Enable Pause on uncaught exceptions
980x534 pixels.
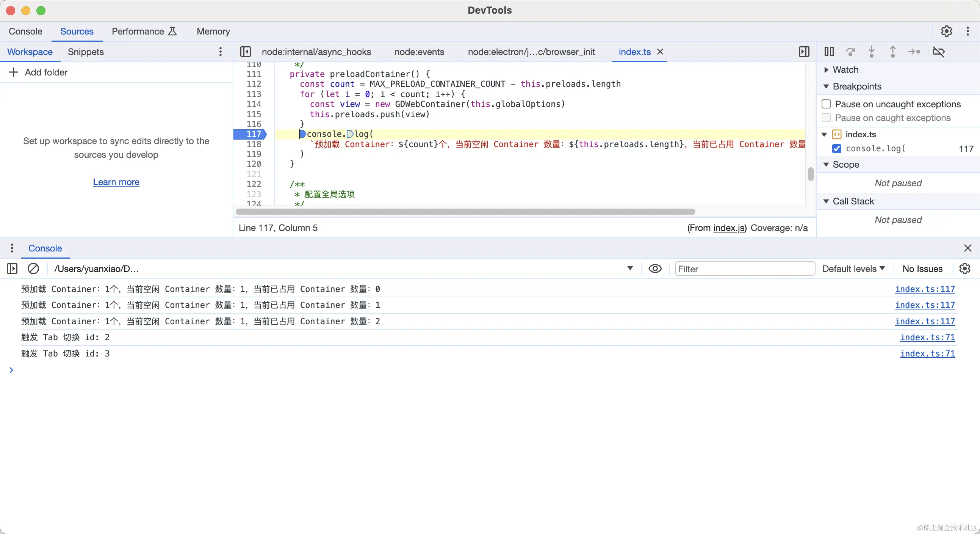pos(826,104)
